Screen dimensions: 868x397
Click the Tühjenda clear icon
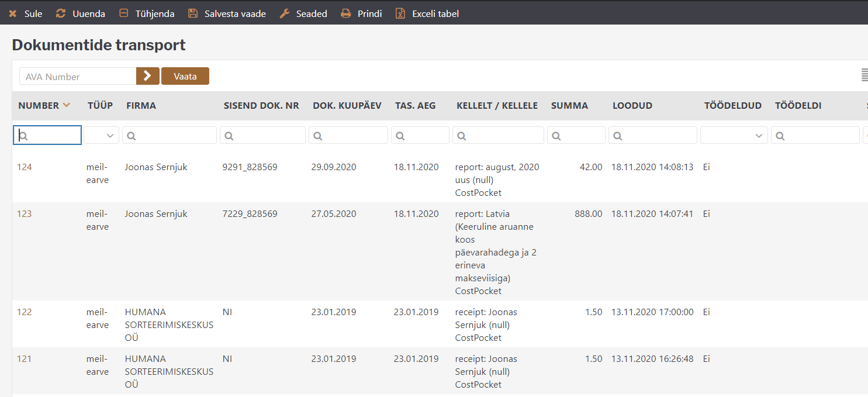pyautogui.click(x=123, y=13)
